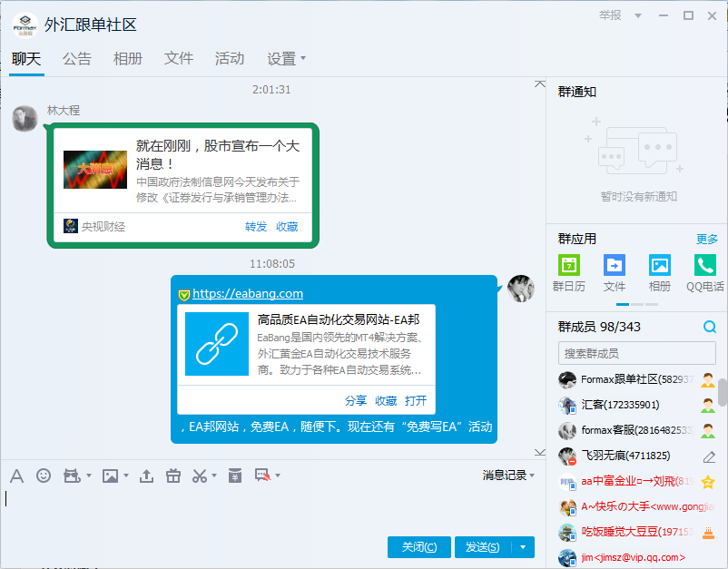The width and height of the screenshot is (728, 569).
Task: Click star badge beside aa中富金业
Action: point(708,482)
